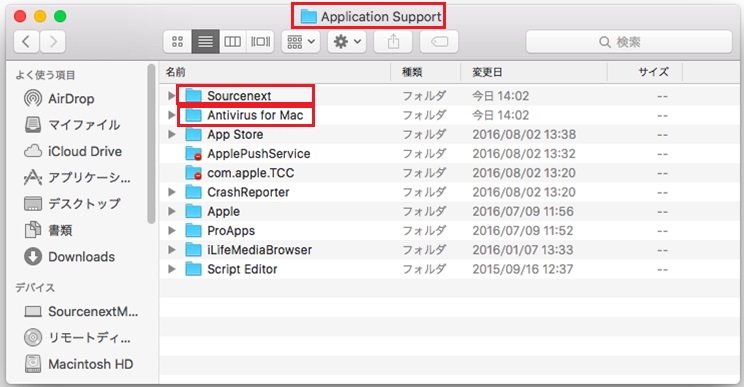Expand the Antivirus for Mac folder triangle
744x387 pixels.
pyautogui.click(x=171, y=115)
